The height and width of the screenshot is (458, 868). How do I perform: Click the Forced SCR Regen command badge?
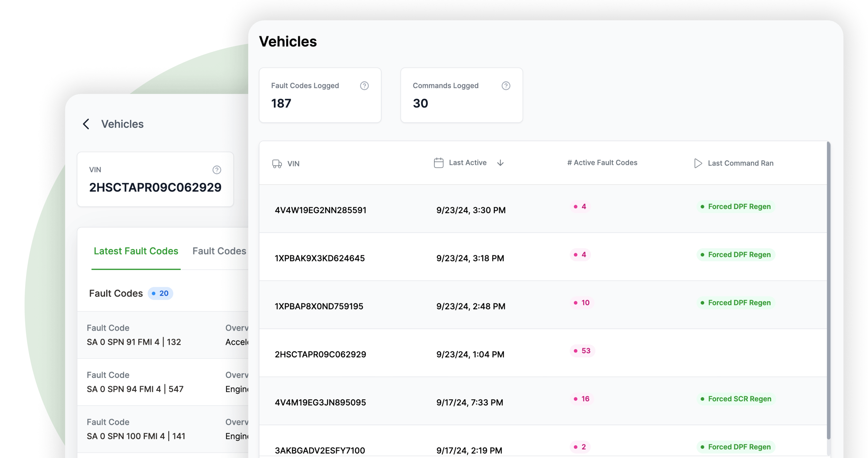tap(736, 399)
